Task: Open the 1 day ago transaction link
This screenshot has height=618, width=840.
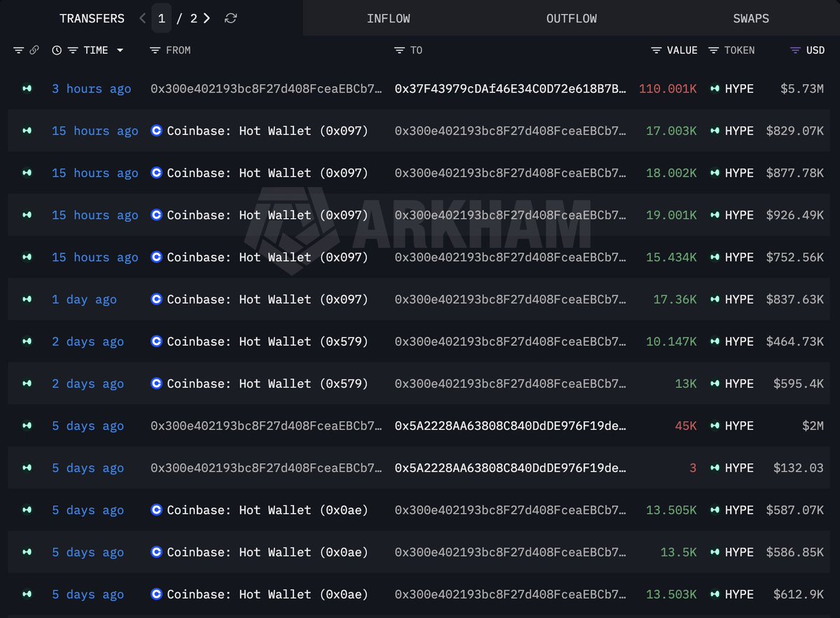Action: (x=84, y=300)
